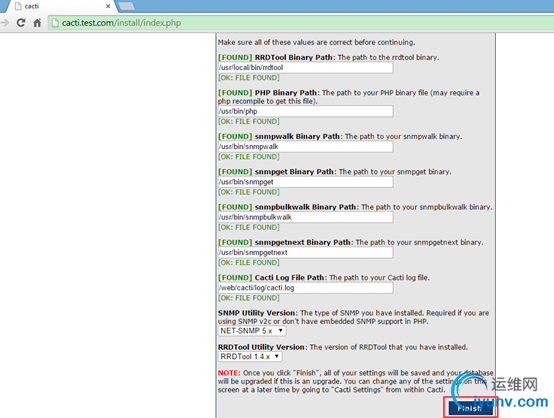Click 'OK: FILE FOUND' under snmpgetnext path
554x418 pixels.
pyautogui.click(x=249, y=263)
